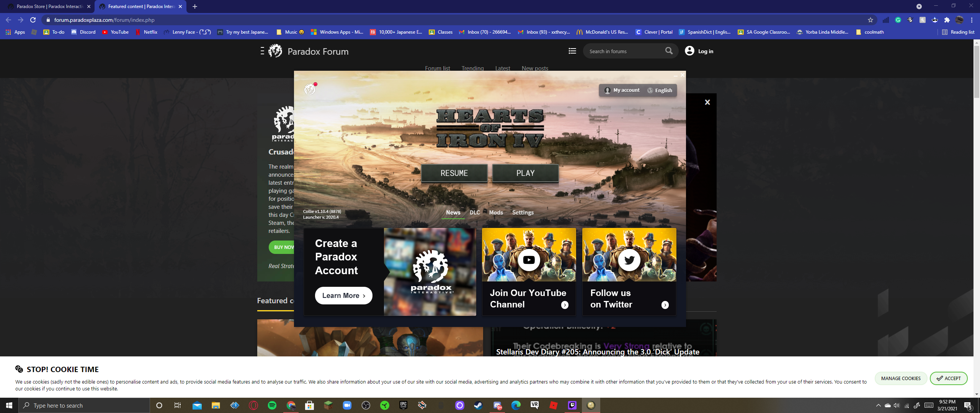Accept cookies with the ACCEPT button
The image size is (980, 413).
click(949, 379)
